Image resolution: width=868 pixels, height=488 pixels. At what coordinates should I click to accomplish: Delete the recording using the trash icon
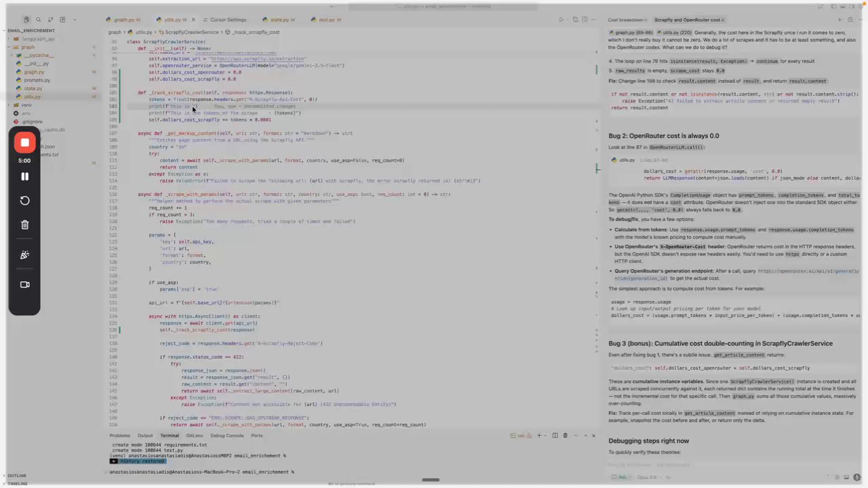click(24, 225)
